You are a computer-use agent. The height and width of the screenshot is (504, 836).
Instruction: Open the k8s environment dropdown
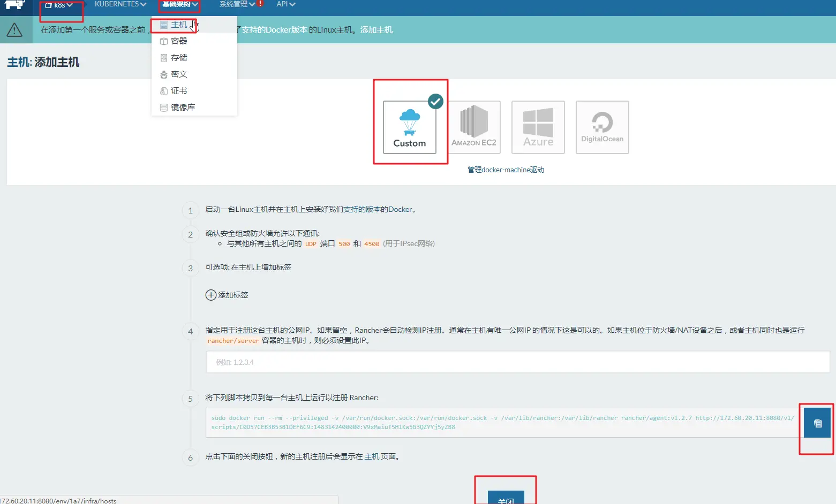[x=59, y=5]
